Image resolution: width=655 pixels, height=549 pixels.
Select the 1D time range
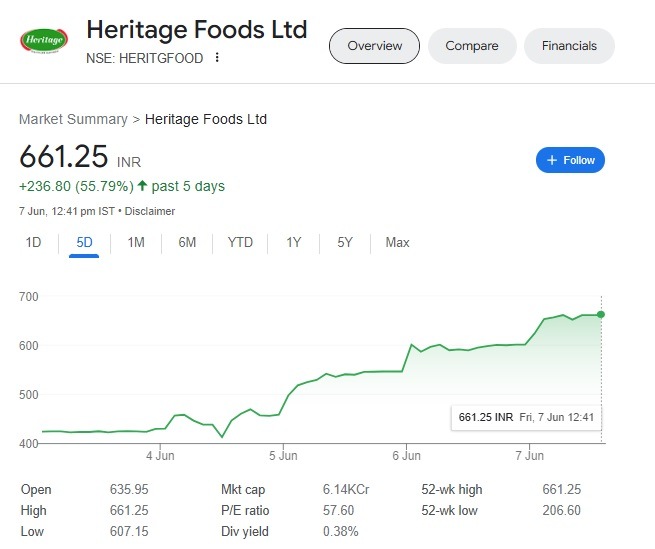(x=33, y=242)
